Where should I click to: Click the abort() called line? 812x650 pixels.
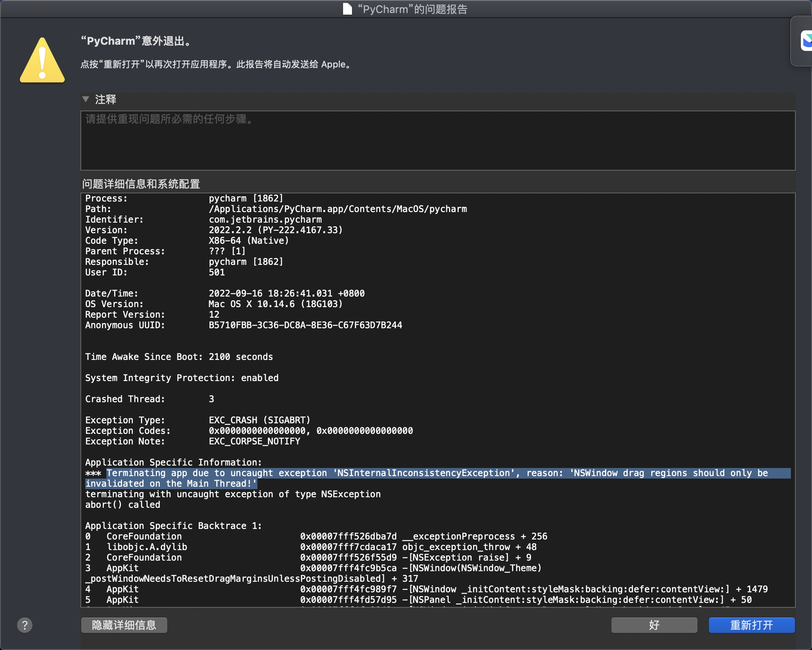point(123,505)
